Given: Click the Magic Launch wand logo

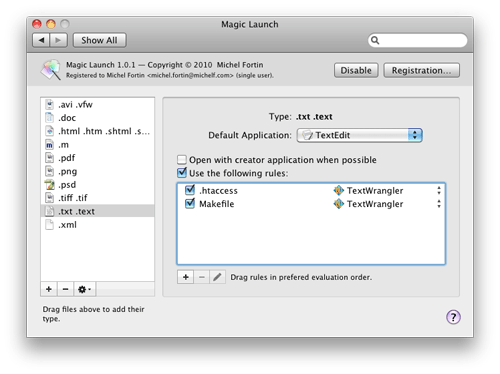Looking at the screenshot, I should point(51,69).
